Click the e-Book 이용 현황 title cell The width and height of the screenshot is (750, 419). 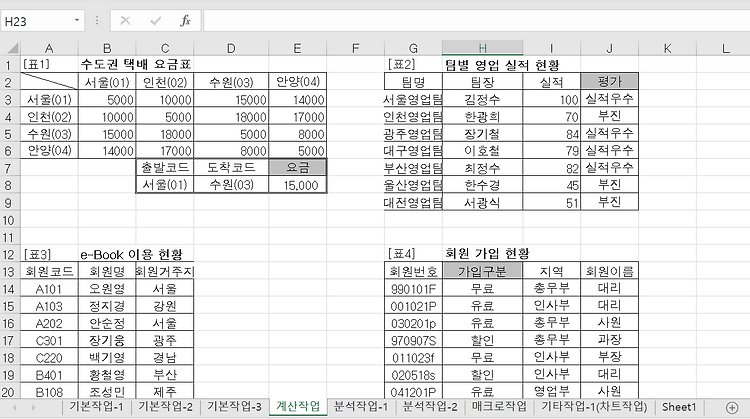pyautogui.click(x=132, y=254)
